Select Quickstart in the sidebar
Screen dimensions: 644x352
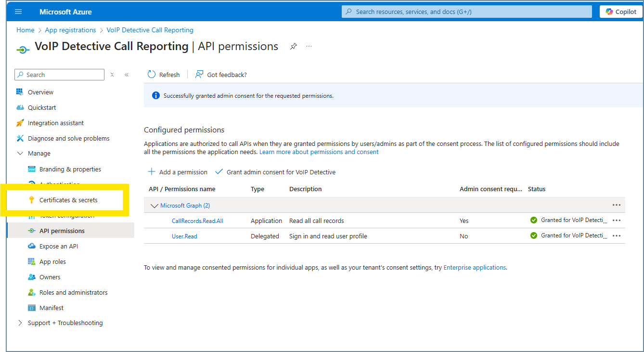point(42,107)
